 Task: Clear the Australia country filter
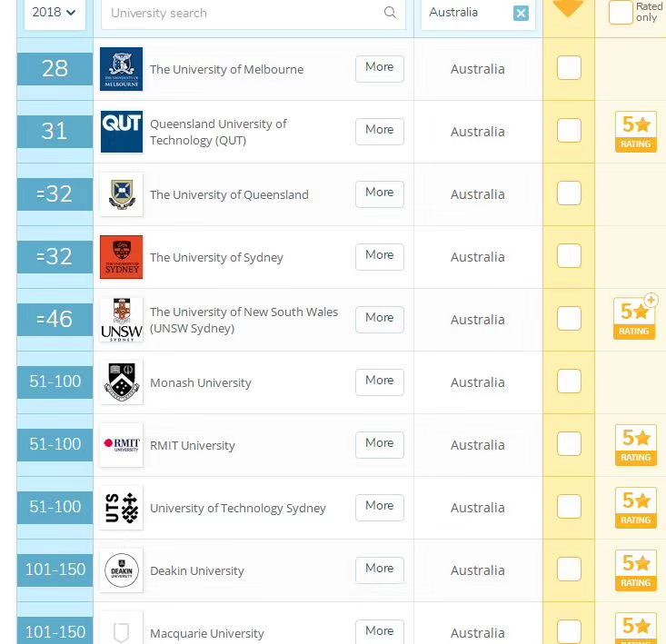(521, 13)
